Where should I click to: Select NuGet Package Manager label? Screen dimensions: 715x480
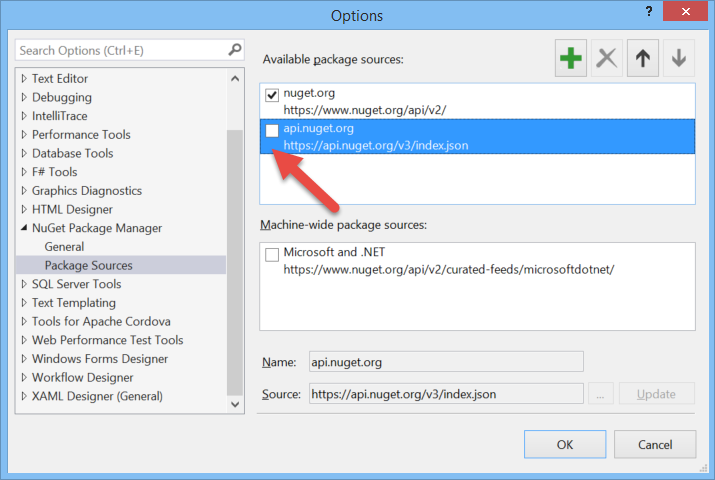point(97,228)
